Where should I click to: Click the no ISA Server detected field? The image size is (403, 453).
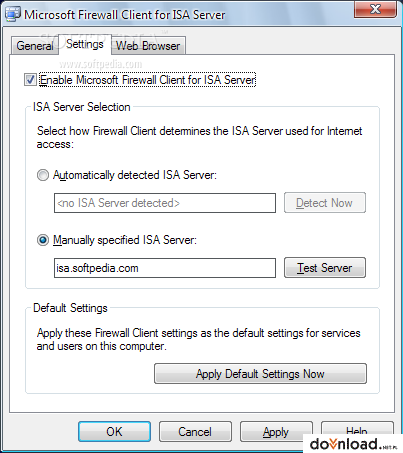[x=165, y=203]
